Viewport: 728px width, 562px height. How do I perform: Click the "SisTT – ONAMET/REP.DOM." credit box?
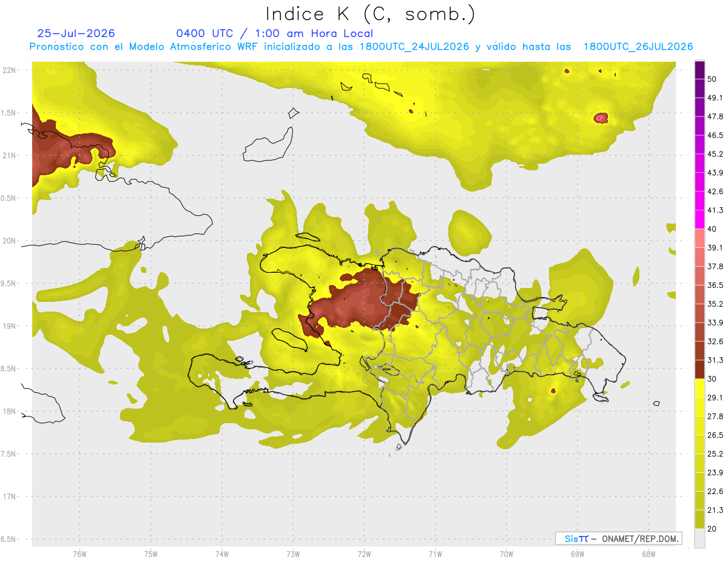pyautogui.click(x=618, y=538)
